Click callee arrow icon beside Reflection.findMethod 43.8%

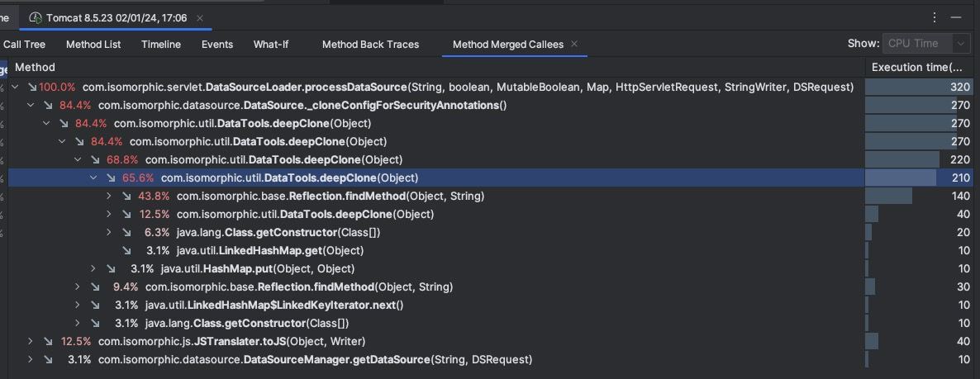tap(126, 197)
